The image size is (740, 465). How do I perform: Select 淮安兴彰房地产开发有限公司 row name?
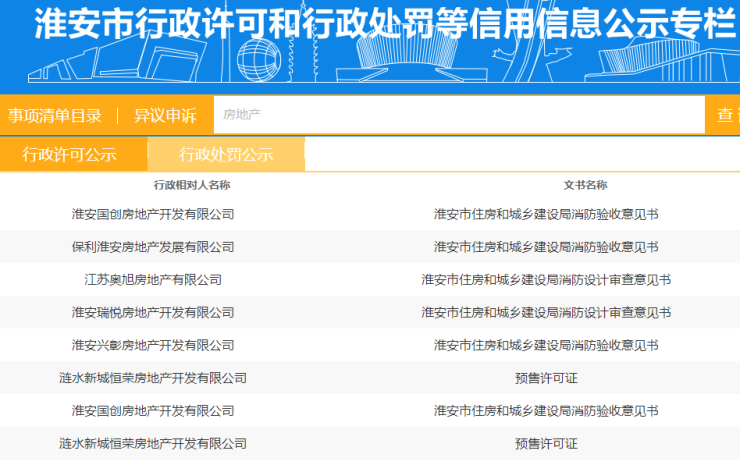point(153,345)
